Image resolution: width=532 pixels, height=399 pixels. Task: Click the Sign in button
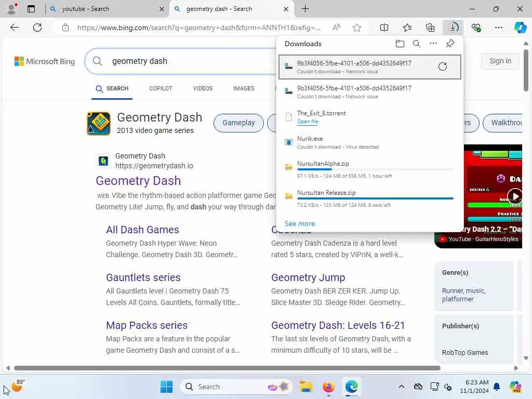pos(500,61)
